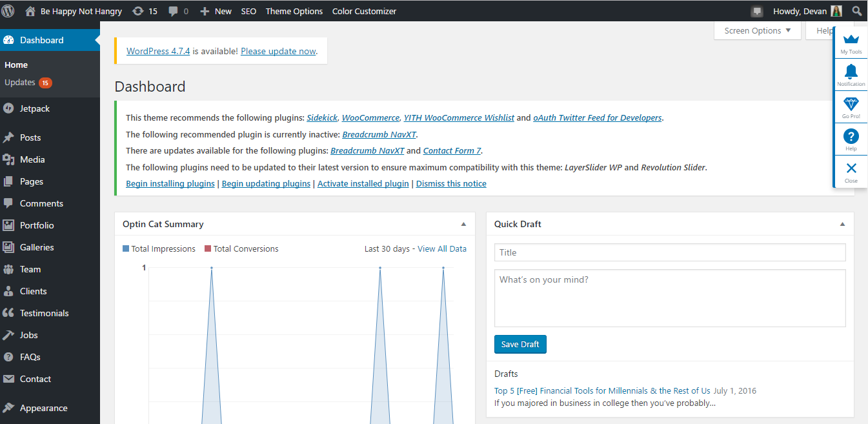Open draft Top 5 [Free] Financial Tools
The height and width of the screenshot is (424, 868).
coord(602,391)
